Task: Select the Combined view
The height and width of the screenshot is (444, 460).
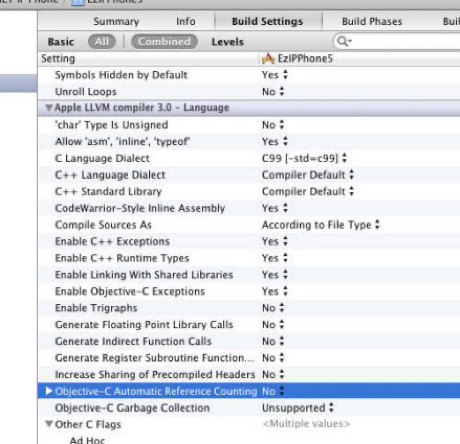Action: click(x=164, y=42)
